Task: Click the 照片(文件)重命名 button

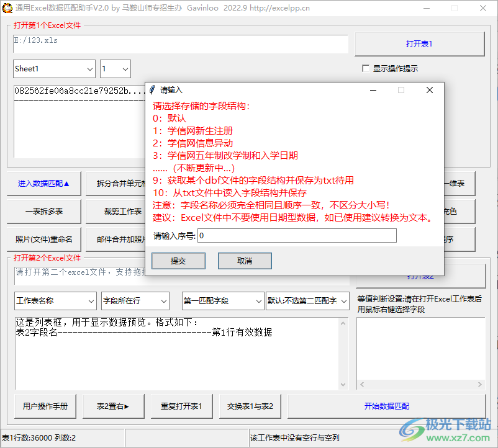Action: (44, 240)
